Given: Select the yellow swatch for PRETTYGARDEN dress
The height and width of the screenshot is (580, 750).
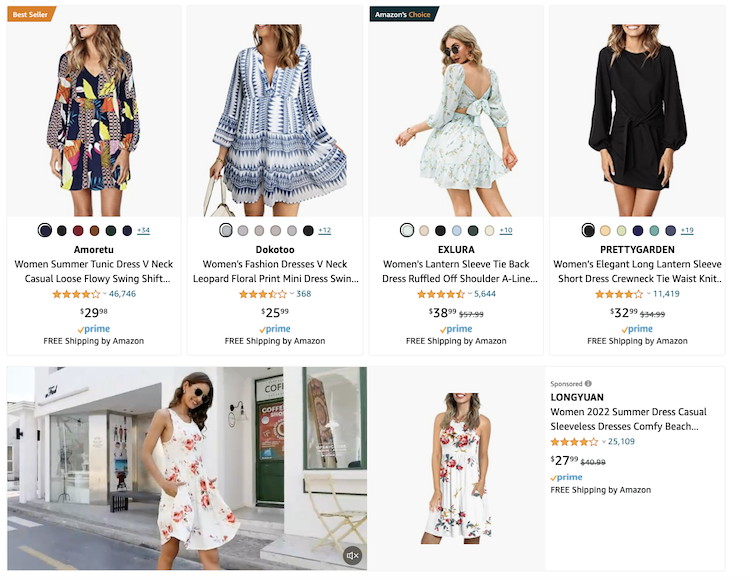Looking at the screenshot, I should coord(605,230).
